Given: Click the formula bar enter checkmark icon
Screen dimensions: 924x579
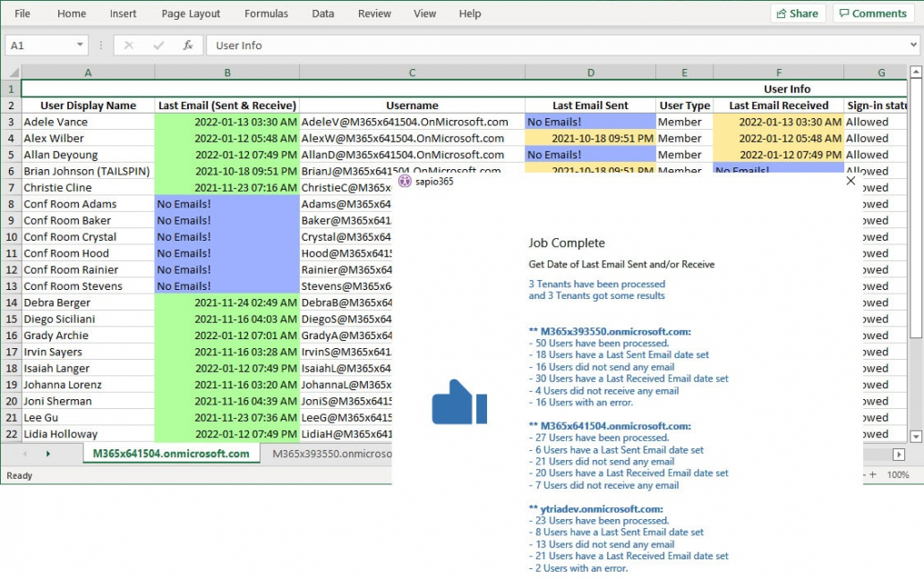Looking at the screenshot, I should [158, 46].
